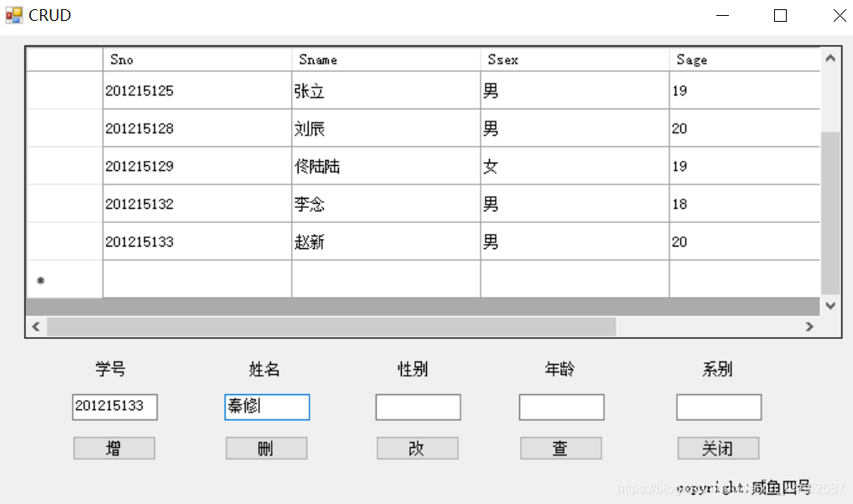Click the horizontal scrollbar thumb of grid
Image resolution: width=853 pixels, height=504 pixels.
[331, 327]
